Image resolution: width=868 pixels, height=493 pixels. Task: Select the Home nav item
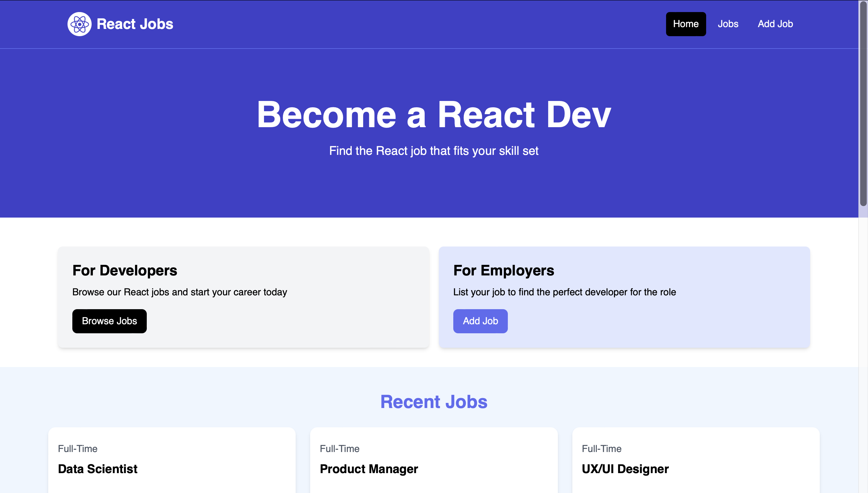click(686, 24)
